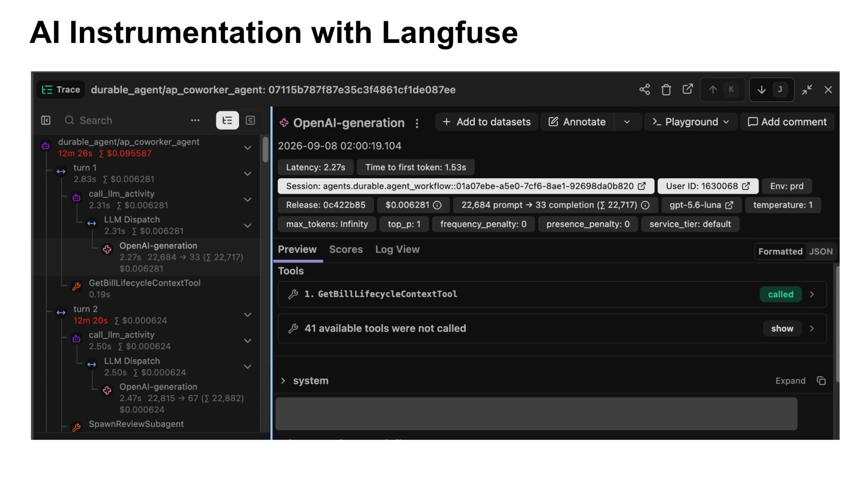Click the turn 2 span icon

tap(61, 312)
